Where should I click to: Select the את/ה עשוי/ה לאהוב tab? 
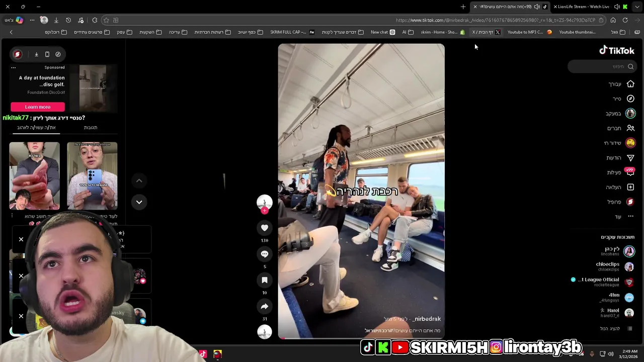36,128
